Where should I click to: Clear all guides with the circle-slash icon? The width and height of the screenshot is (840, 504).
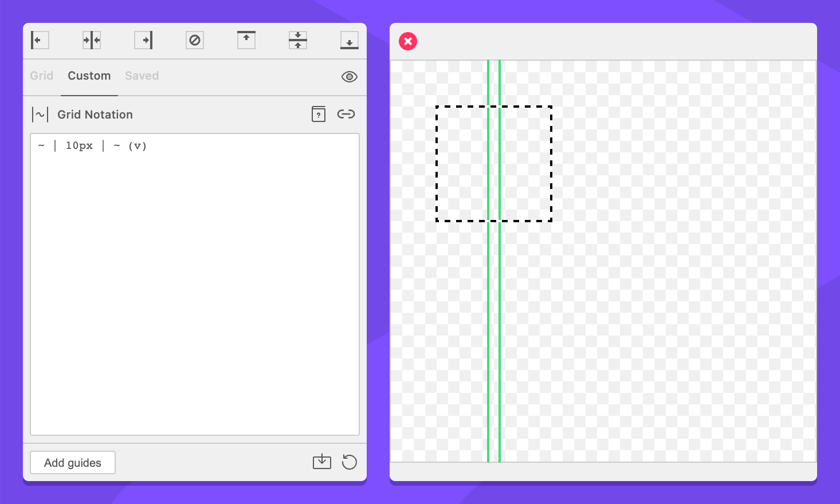point(195,40)
